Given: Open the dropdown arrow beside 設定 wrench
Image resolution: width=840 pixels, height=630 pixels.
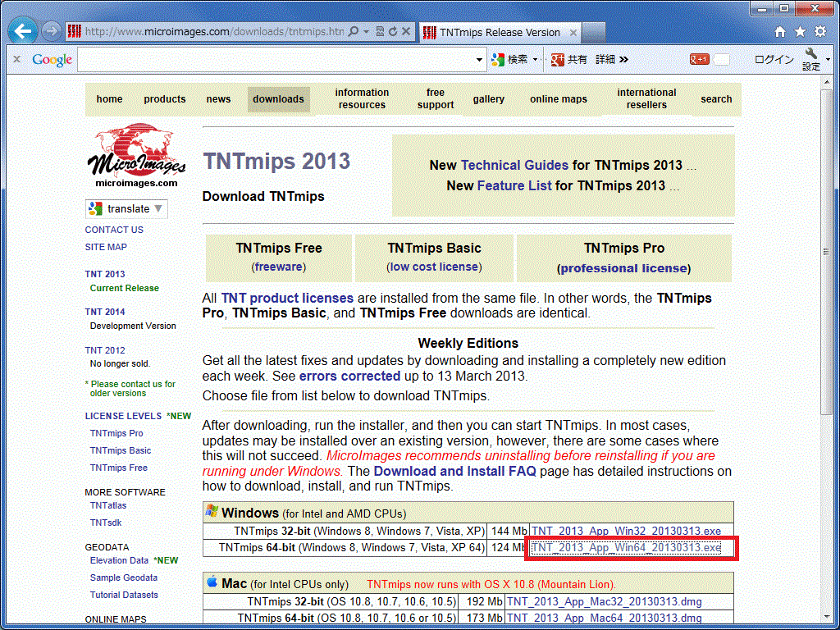Looking at the screenshot, I should [828, 59].
